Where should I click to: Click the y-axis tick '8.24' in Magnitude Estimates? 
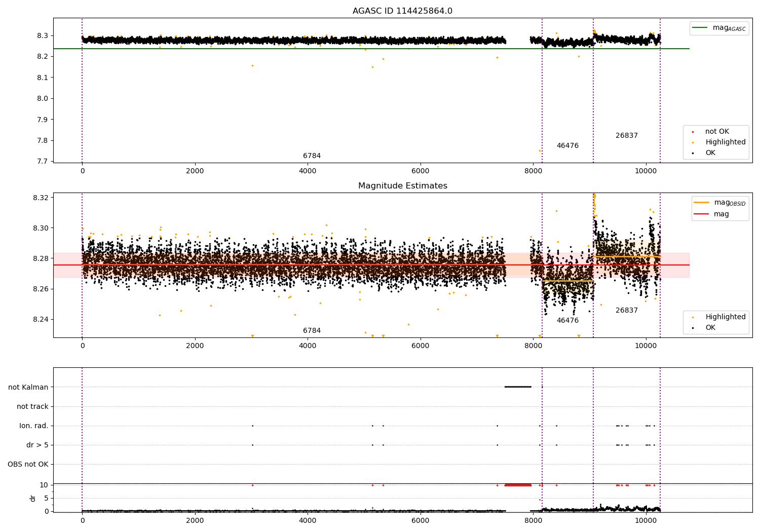pos(41,320)
